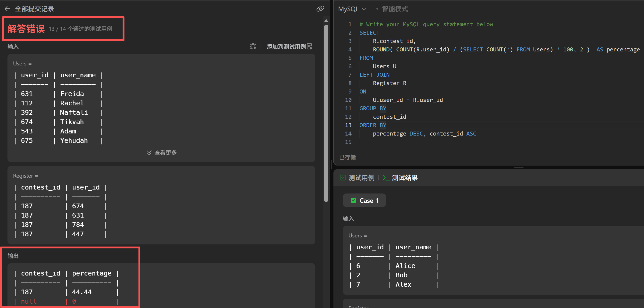Viewport: 644px width, 308px height.
Task: Select the Case 1 button
Action: point(364,201)
